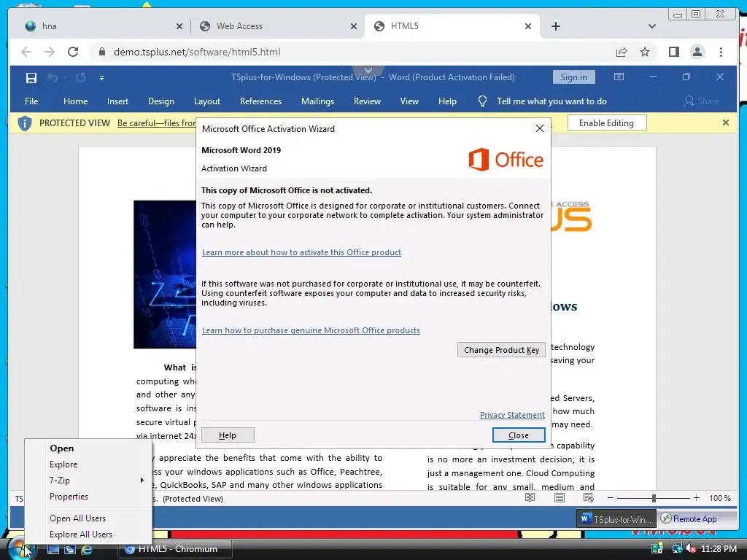
Task: Open the Home ribbon tab
Action: click(75, 101)
